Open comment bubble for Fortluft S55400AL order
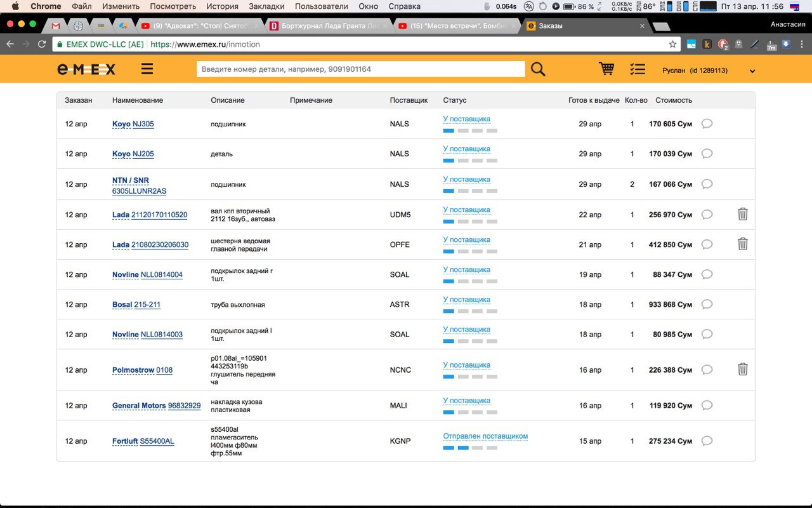This screenshot has height=508, width=812. (x=707, y=441)
